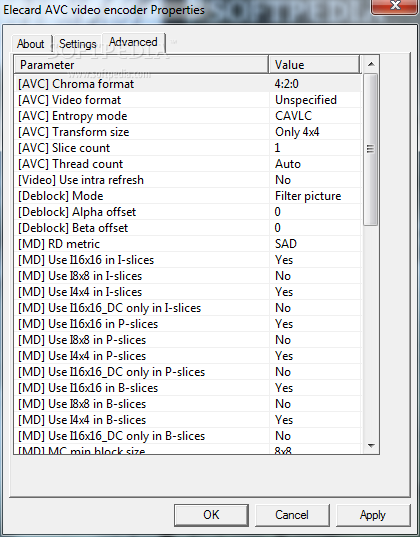The height and width of the screenshot is (537, 420).
Task: Select the Deblock Mode parameter
Action: 188,196
